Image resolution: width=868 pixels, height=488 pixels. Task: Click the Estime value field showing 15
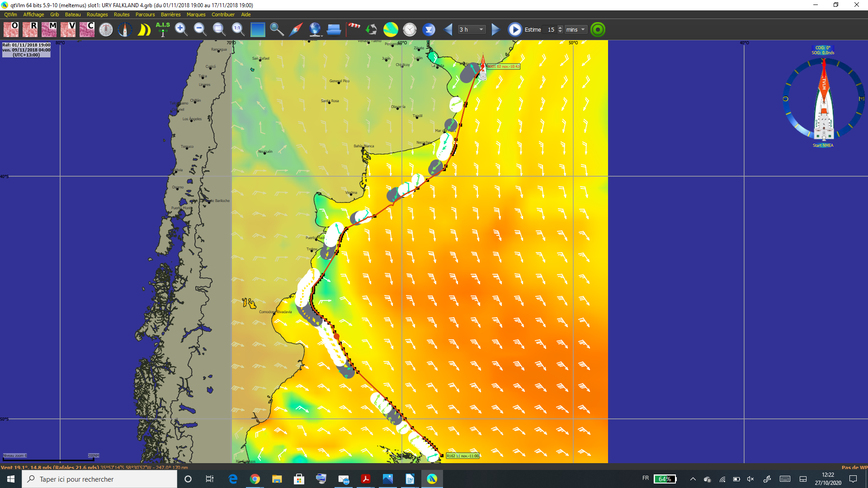(x=551, y=29)
